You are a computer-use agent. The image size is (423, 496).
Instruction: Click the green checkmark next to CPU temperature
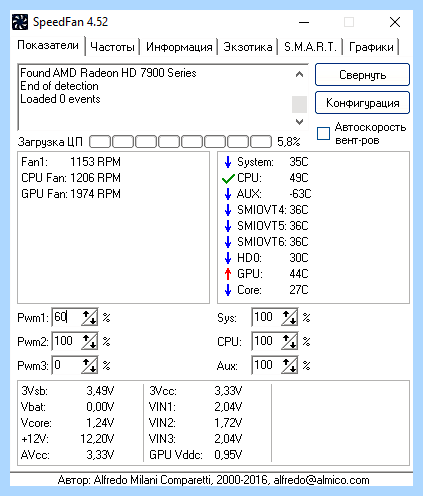[228, 179]
